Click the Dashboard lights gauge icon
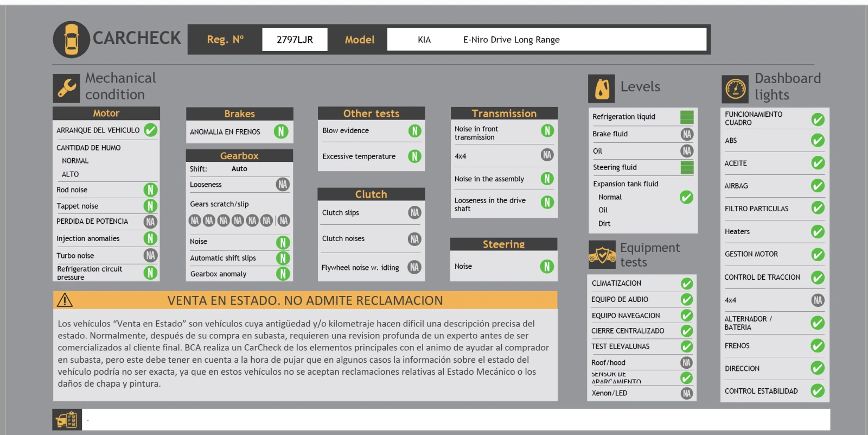The height and width of the screenshot is (435, 868). (x=735, y=89)
